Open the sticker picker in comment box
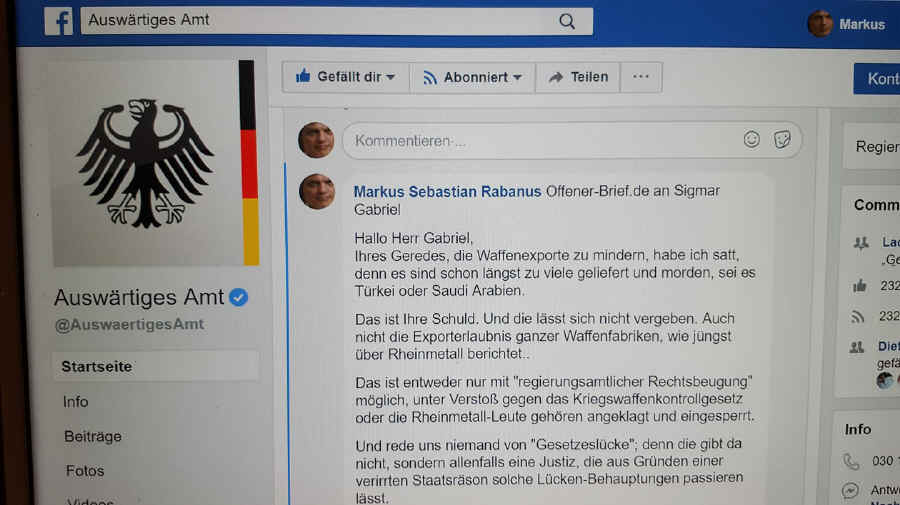The width and height of the screenshot is (900, 505). [782, 139]
